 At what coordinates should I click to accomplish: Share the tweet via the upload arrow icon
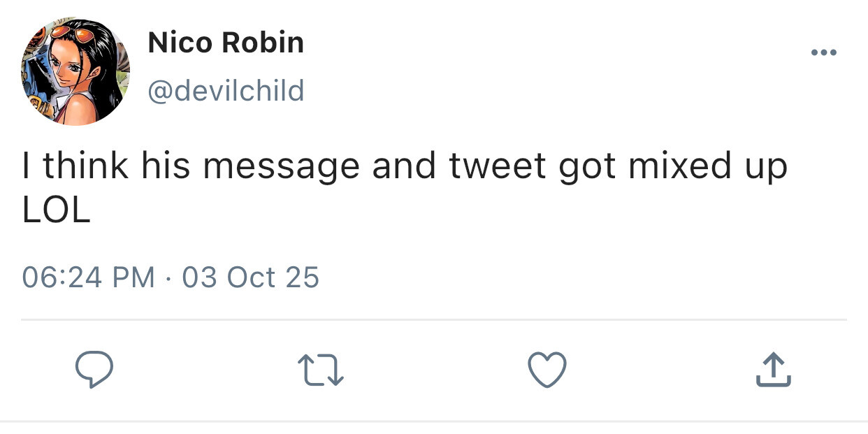click(x=773, y=370)
